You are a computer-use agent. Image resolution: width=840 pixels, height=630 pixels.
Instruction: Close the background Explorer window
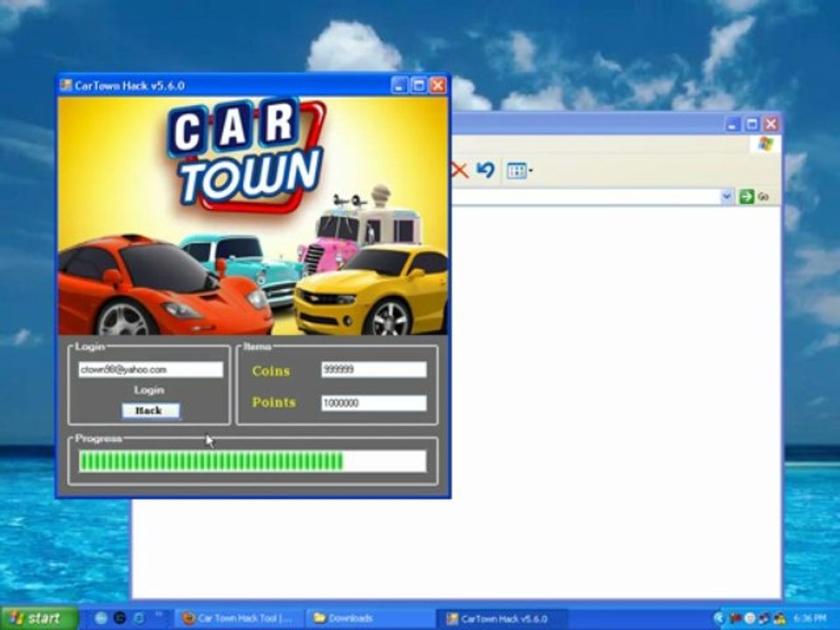coord(771,124)
